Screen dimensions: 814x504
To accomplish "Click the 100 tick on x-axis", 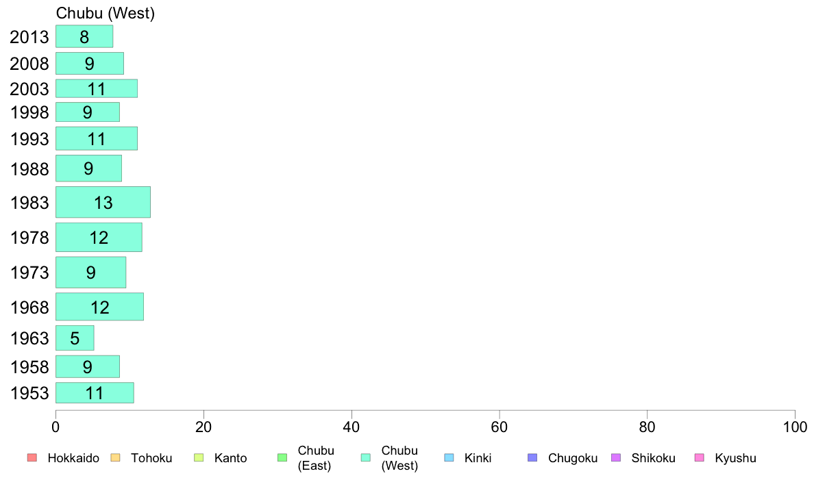I will click(795, 427).
